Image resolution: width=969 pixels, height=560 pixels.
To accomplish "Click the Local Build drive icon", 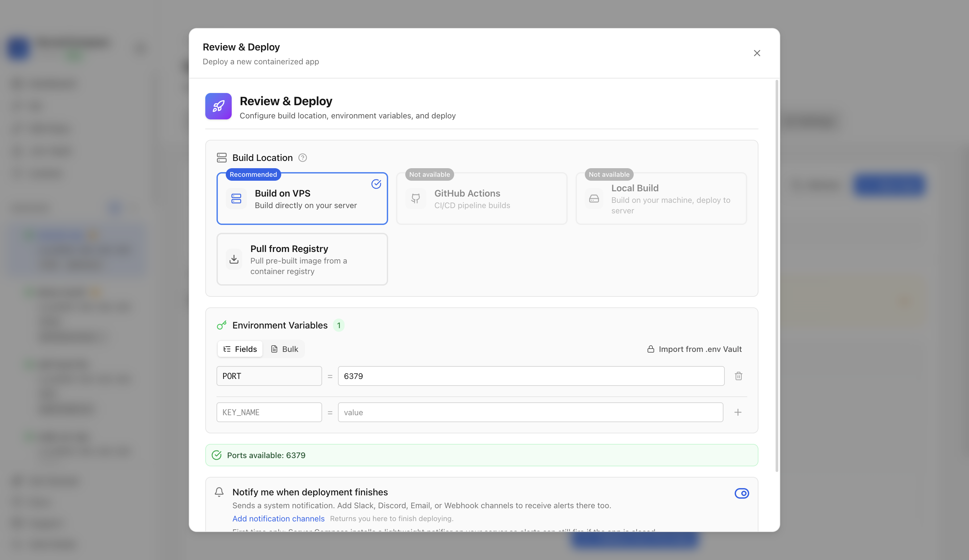I will coord(594,199).
